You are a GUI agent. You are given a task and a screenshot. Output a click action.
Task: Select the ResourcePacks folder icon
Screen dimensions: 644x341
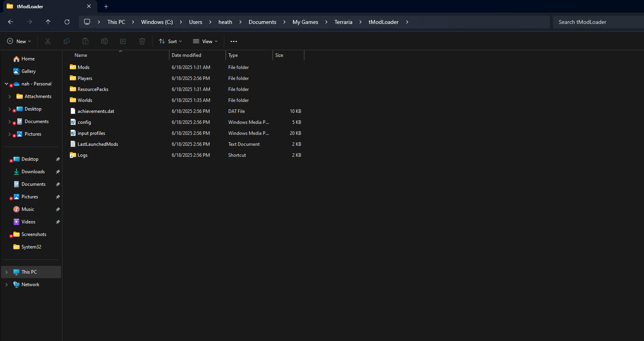(73, 89)
